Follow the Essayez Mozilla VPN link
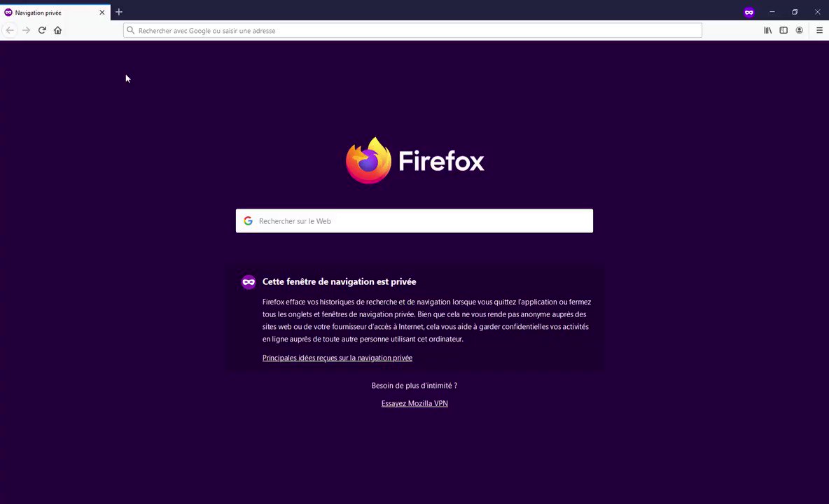 pos(415,403)
